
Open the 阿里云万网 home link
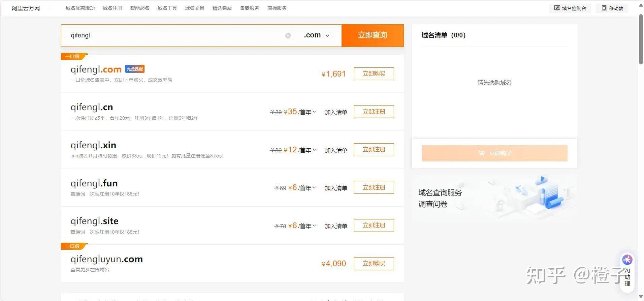coord(26,8)
